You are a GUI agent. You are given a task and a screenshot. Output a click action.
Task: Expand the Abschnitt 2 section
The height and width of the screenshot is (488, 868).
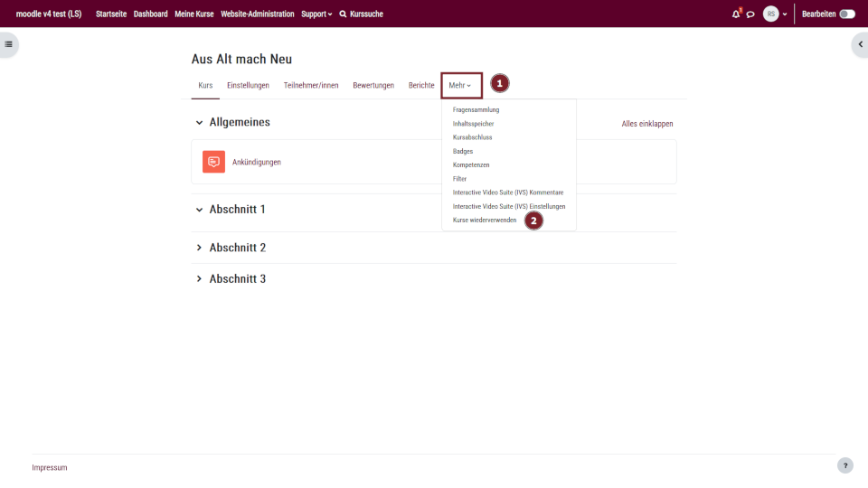coord(199,248)
